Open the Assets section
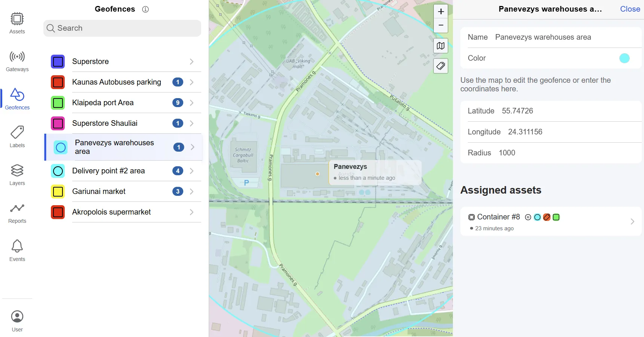This screenshot has height=337, width=644. 17,23
